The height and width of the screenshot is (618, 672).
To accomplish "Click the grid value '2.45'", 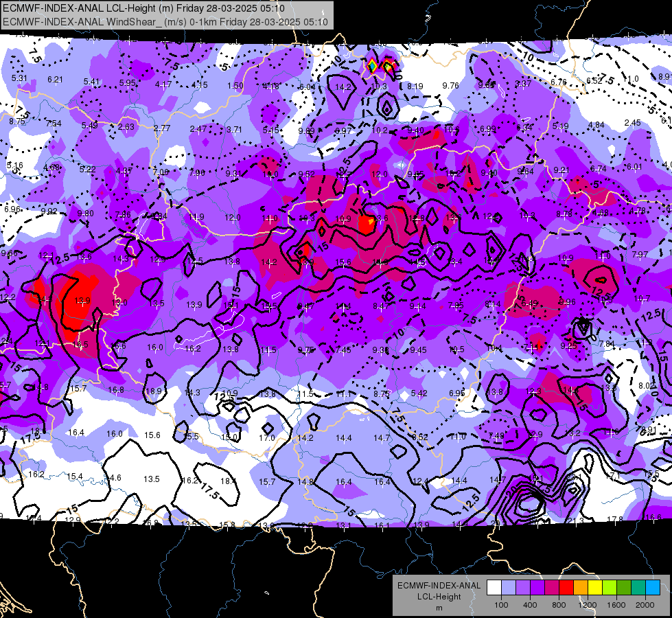I will [x=633, y=123].
